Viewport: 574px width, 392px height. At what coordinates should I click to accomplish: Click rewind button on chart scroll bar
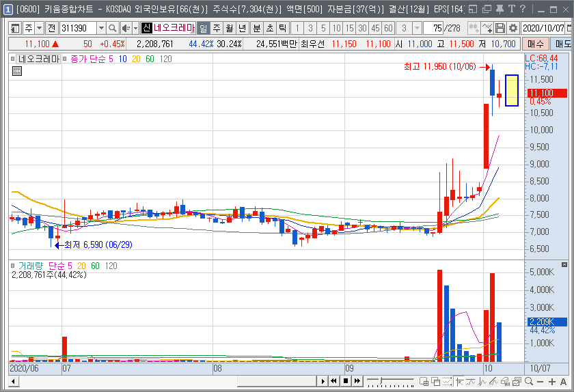pyautogui.click(x=334, y=381)
